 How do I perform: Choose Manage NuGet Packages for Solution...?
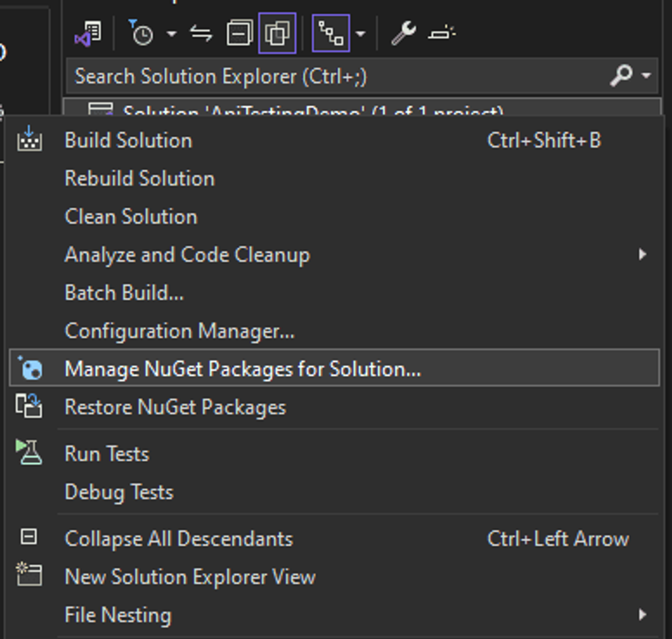tap(334, 368)
